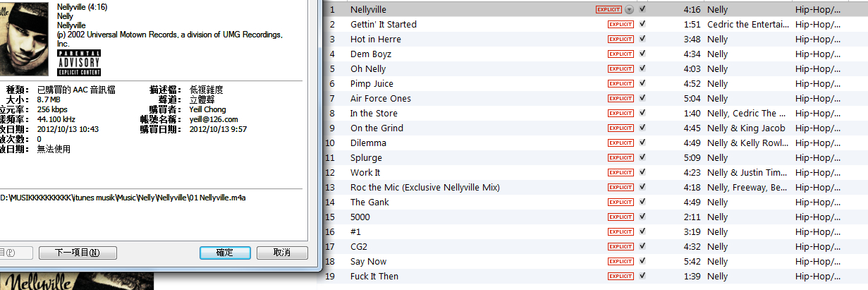Screen dimensions: 868x290
Task: Click the EXPLICIT badge next to Work It
Action: (x=621, y=172)
